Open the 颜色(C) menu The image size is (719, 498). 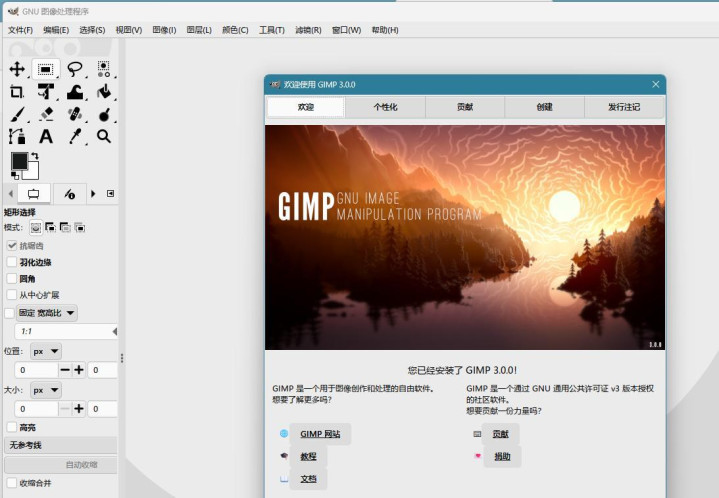pos(235,30)
